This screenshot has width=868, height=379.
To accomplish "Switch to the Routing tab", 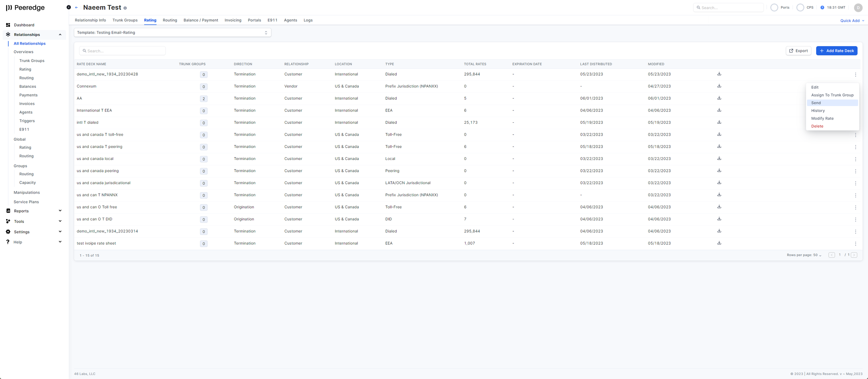I will (170, 20).
